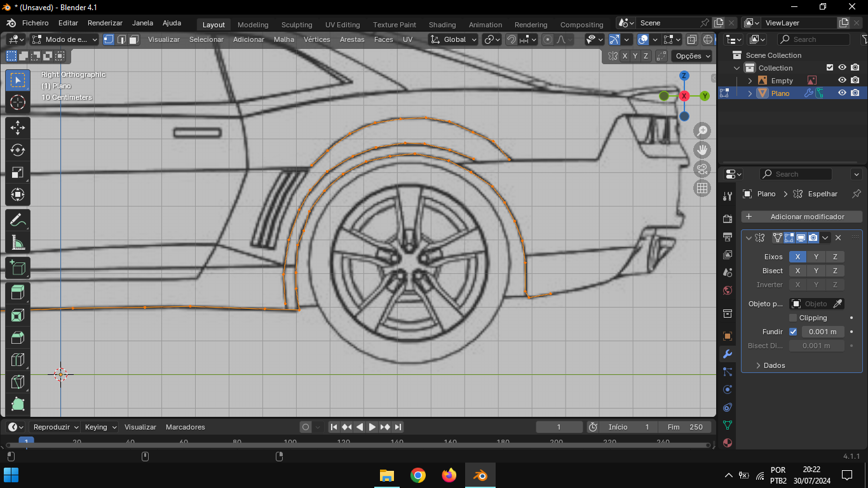Select the Inset Faces tool
This screenshot has height=488, width=868.
18,315
